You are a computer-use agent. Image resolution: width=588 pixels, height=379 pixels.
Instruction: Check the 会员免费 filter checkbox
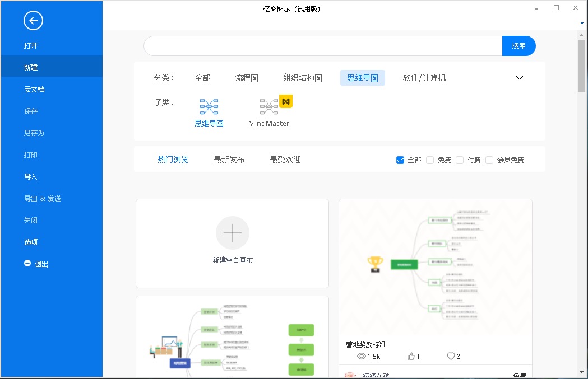[x=489, y=160]
